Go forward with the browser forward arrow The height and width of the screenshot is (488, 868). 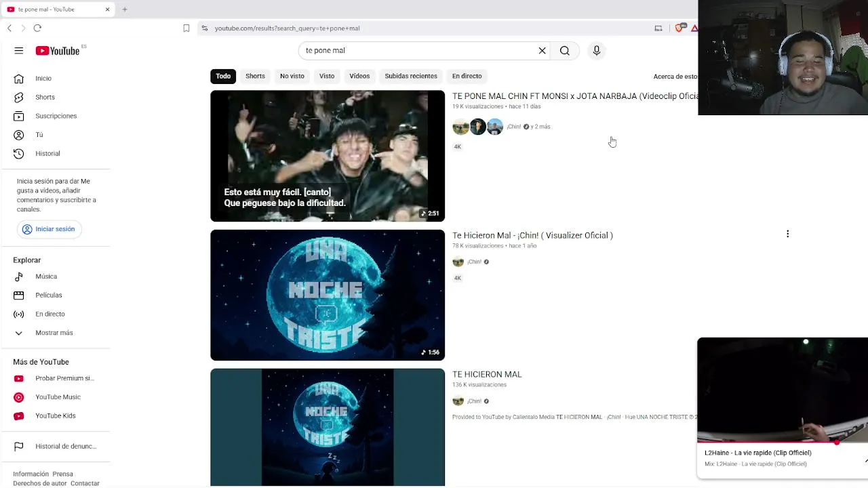[x=23, y=28]
